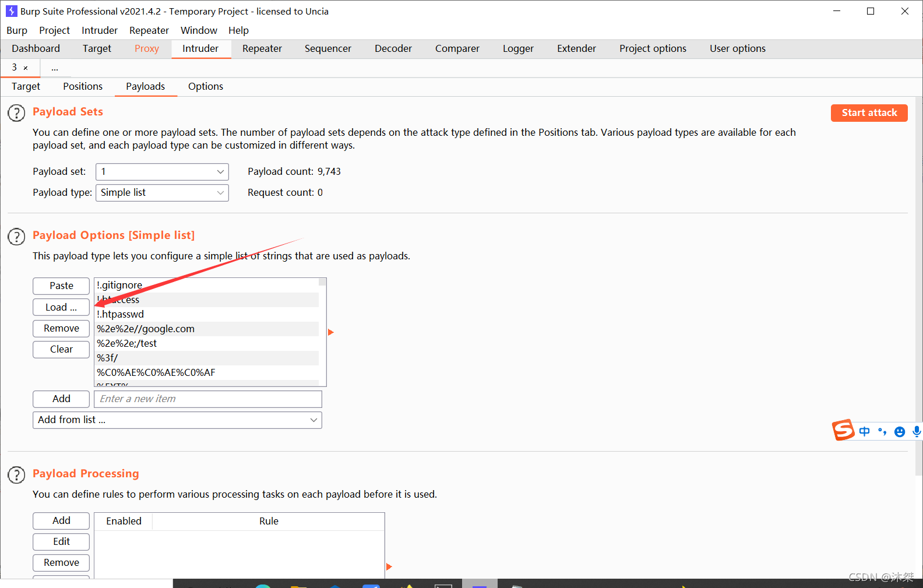Click the orange arrow beside processing rules table
The width and height of the screenshot is (923, 588).
[x=389, y=566]
